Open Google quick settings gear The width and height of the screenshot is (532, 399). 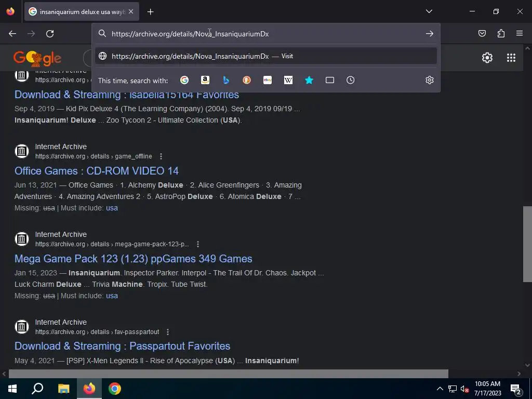click(x=487, y=58)
